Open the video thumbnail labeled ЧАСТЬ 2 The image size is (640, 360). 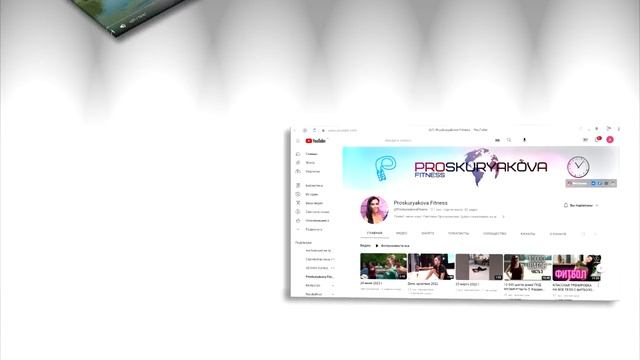tap(527, 267)
